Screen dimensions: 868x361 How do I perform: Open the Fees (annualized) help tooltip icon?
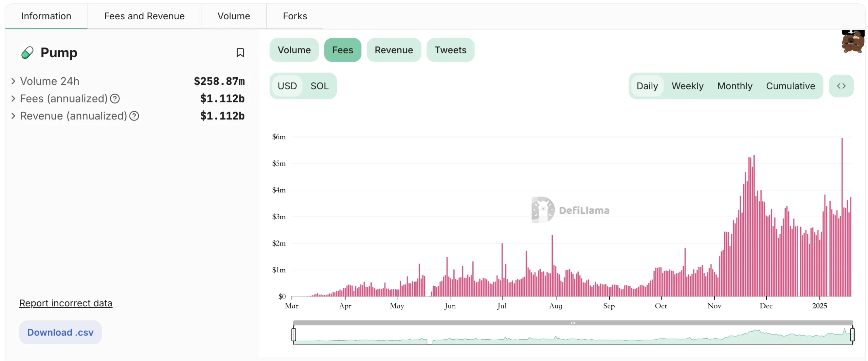(115, 99)
